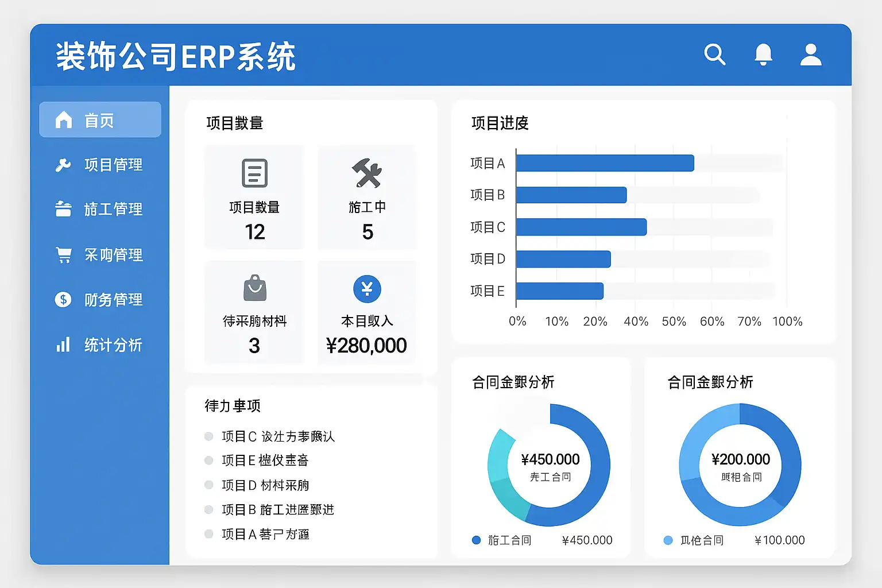Open 统计分析 in the sidebar
Viewport: 882px width, 588px height.
100,345
